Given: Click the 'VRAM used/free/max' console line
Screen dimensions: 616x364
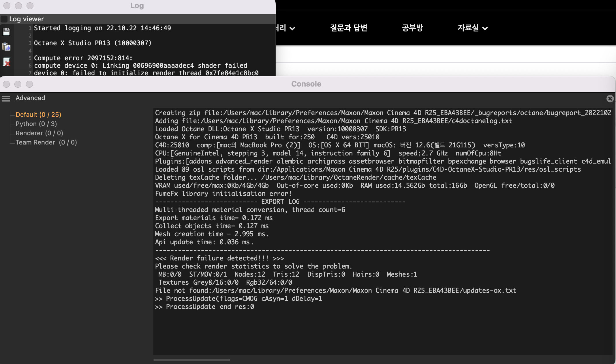Looking at the screenshot, I should tap(355, 185).
